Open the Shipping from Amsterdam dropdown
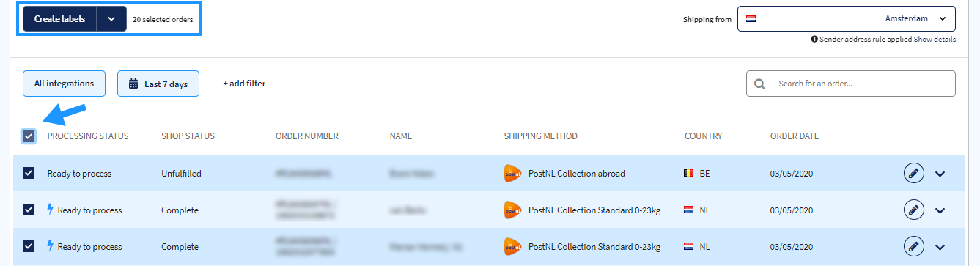 click(x=847, y=19)
